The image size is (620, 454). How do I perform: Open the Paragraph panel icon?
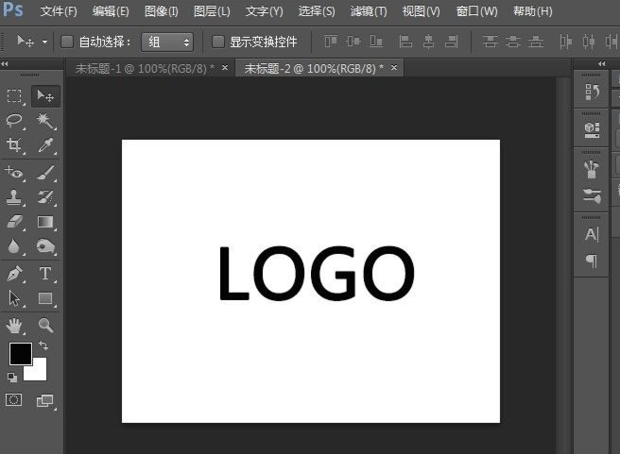(592, 261)
